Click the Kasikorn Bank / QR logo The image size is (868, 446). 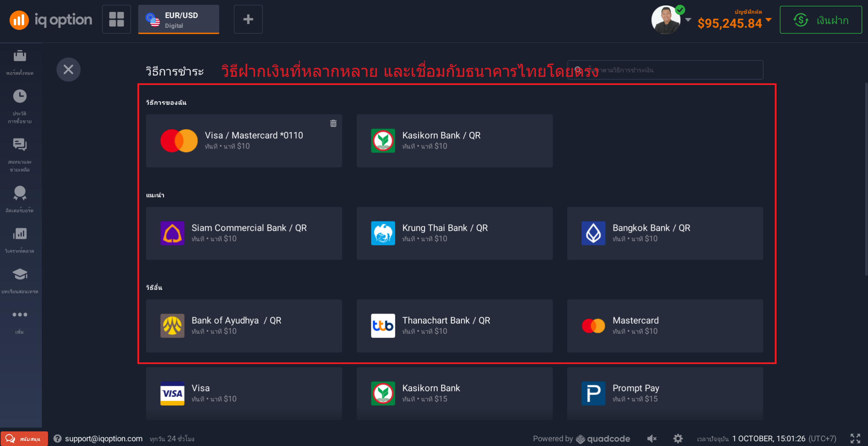click(x=383, y=141)
